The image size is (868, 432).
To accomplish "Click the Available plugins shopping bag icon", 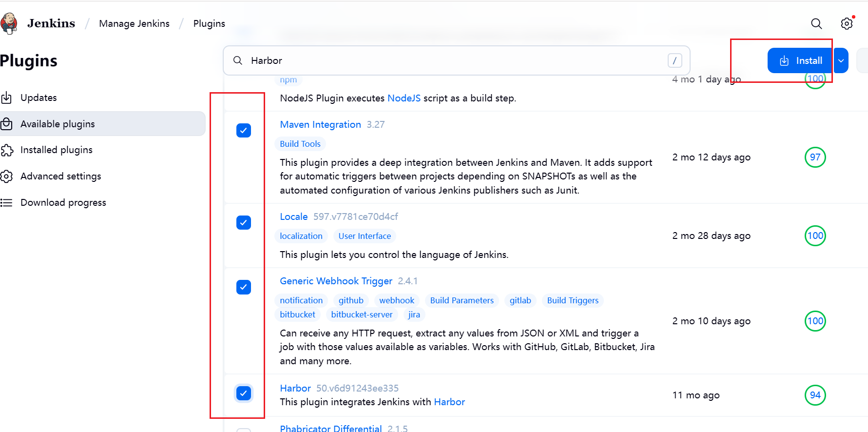I will (6, 124).
